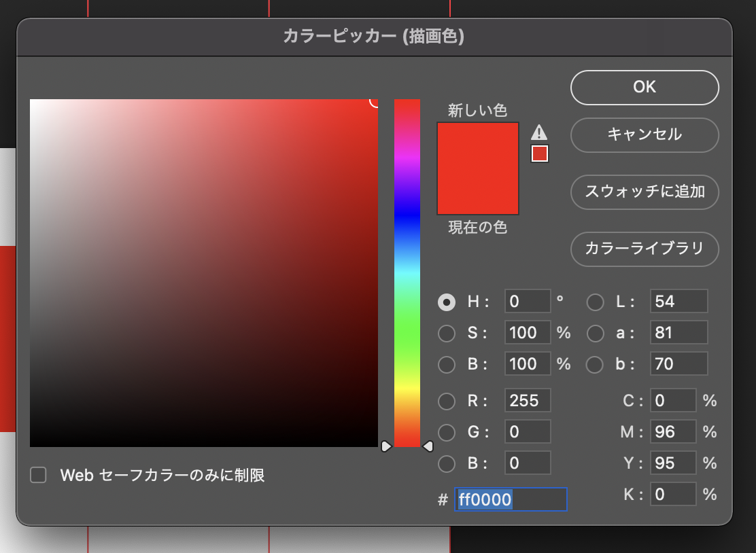Screen dimensions: 756x553
Task: Click the out-of-gamut warning triangle icon
Action: pyautogui.click(x=539, y=134)
